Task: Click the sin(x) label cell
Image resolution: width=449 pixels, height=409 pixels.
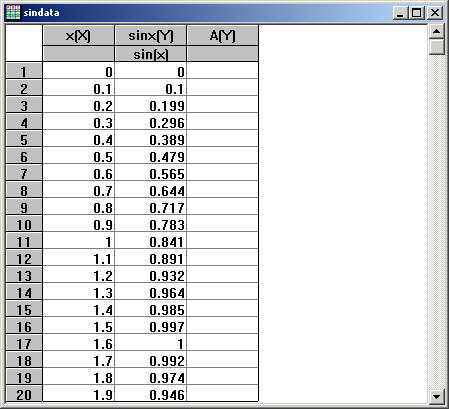Action: tap(151, 54)
